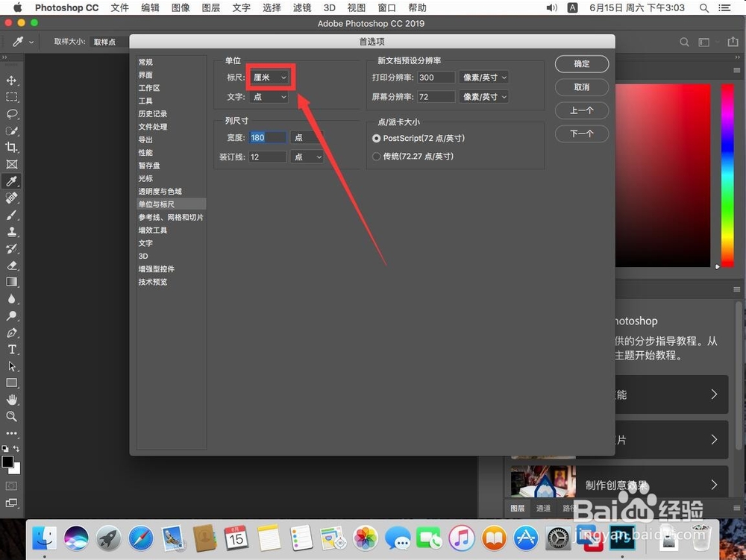
Task: Click the black foreground color swatch
Action: [7, 462]
